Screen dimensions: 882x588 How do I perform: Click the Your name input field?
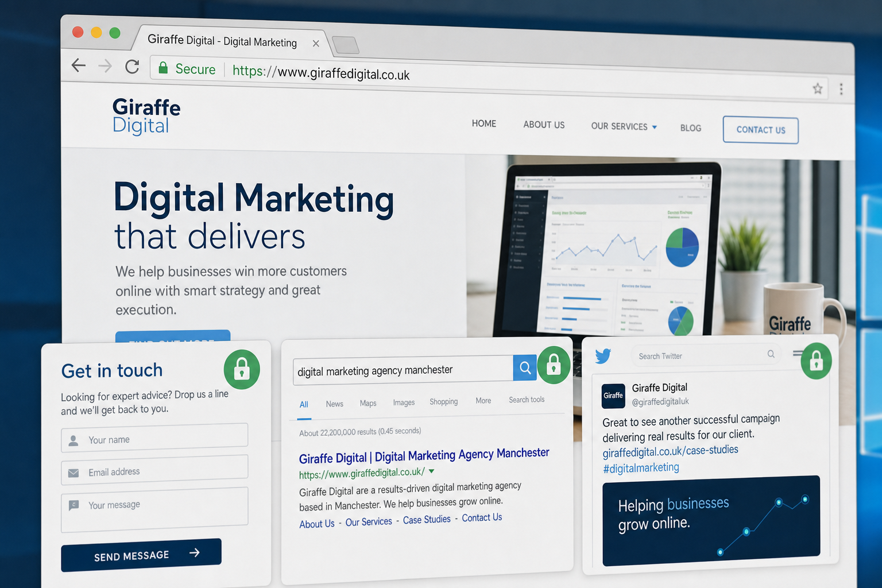154,438
